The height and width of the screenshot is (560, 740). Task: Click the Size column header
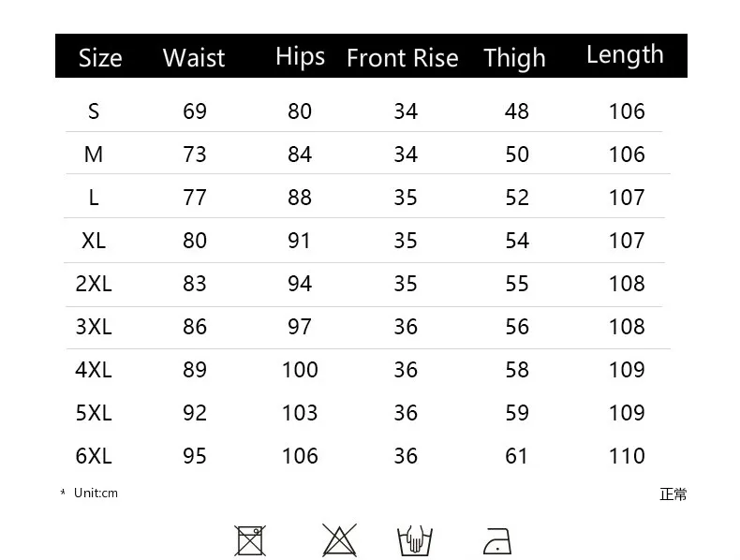click(100, 58)
